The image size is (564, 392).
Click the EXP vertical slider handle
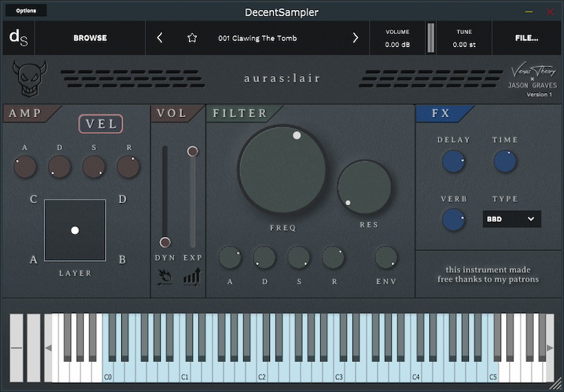pyautogui.click(x=192, y=152)
